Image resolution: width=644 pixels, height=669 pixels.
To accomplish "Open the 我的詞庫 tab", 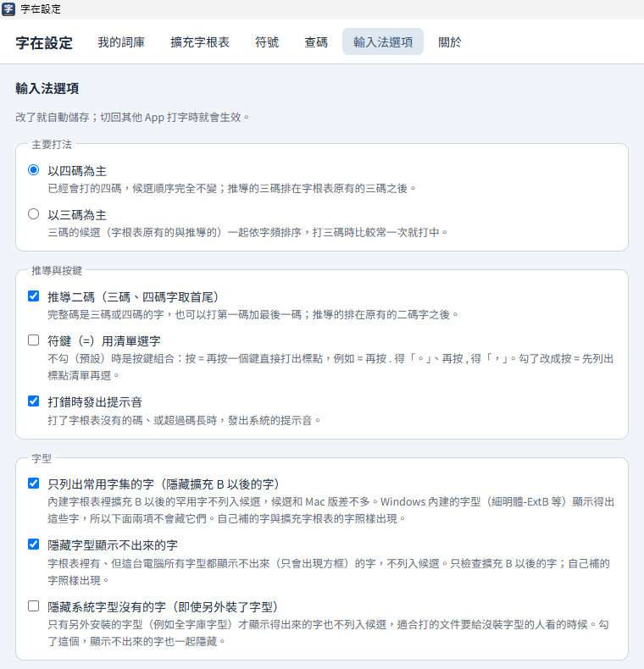I will coord(121,41).
